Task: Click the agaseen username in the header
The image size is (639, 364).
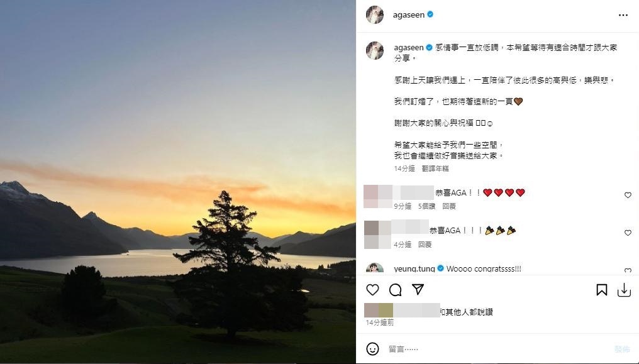Action: 408,14
